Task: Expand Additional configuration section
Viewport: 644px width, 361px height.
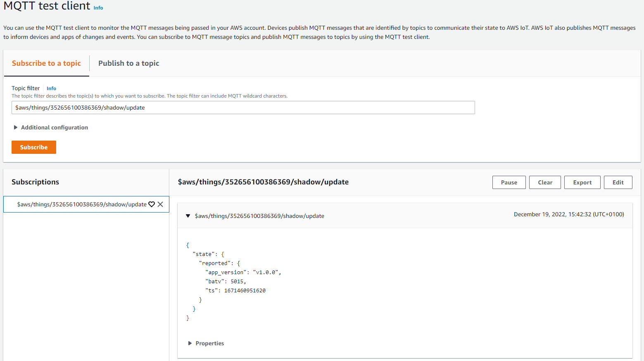Action: [x=50, y=127]
